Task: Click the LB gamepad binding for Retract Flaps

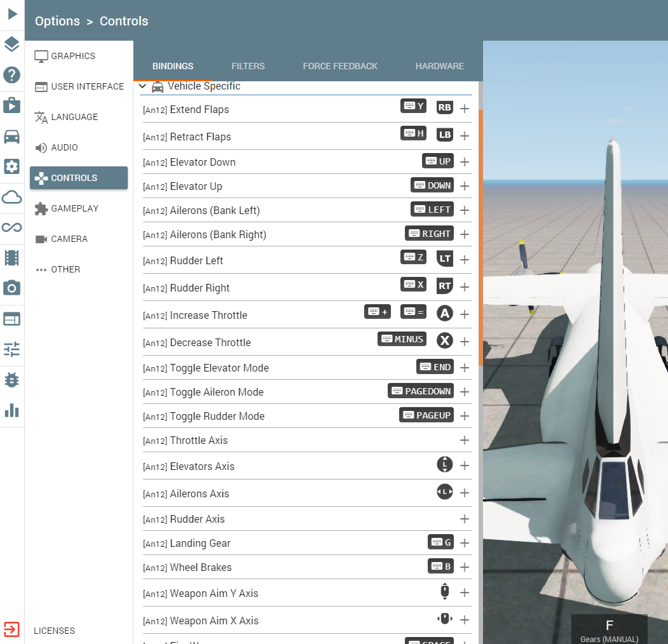Action: point(445,135)
